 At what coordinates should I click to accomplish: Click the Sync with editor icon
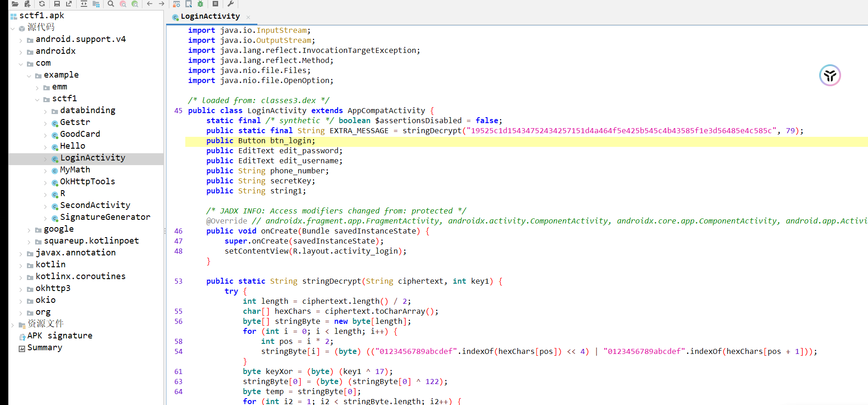click(84, 4)
